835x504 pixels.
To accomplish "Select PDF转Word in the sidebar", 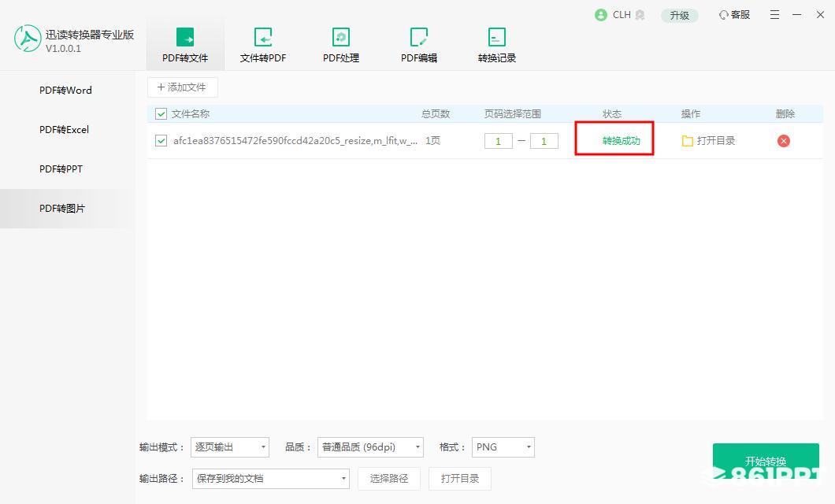I will [x=67, y=91].
